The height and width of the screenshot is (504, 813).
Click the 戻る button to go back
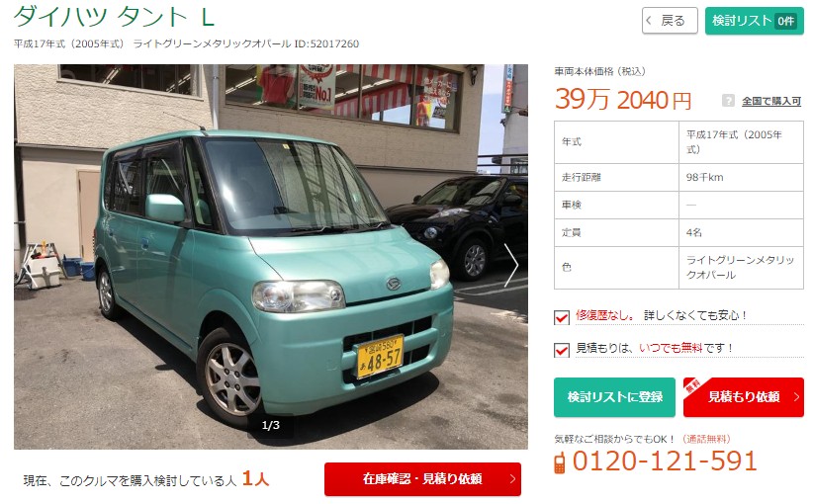(x=670, y=21)
